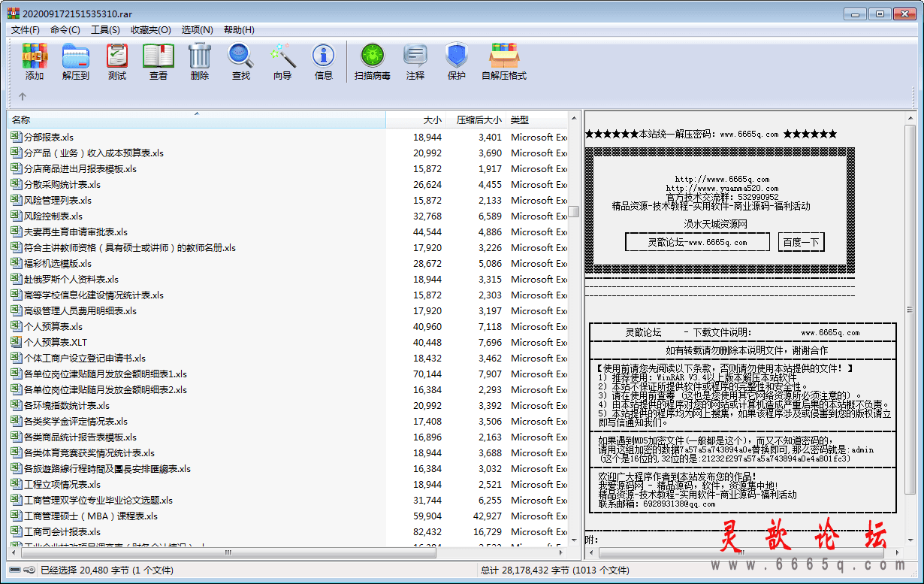Click the size value 82,432

pyautogui.click(x=427, y=531)
